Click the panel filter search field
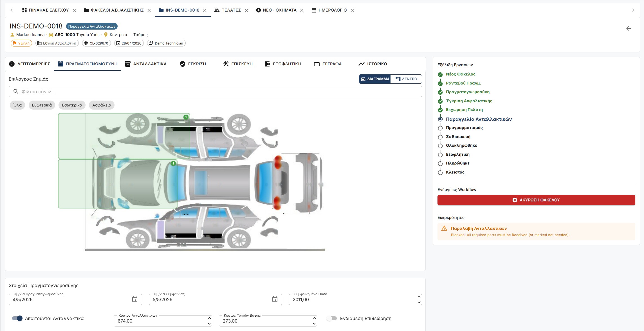This screenshot has width=644, height=331. 215,92
